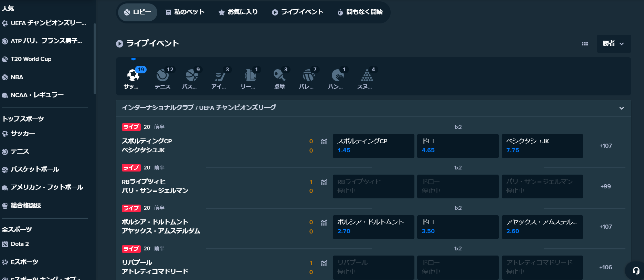Collapse the UEFA Champions League section
Screen dimensions: 644x280
coord(622,108)
